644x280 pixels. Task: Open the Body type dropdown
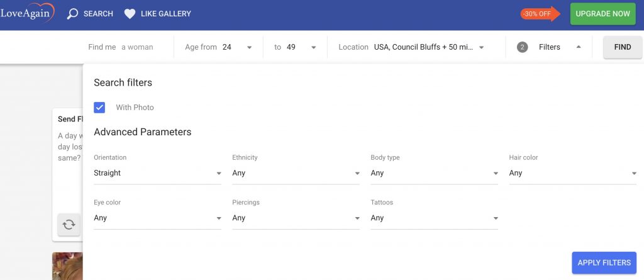click(434, 173)
